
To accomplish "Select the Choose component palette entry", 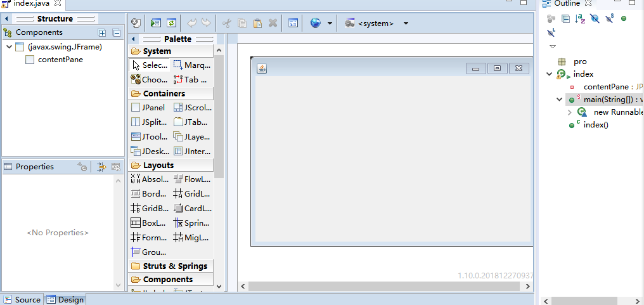I will click(150, 79).
